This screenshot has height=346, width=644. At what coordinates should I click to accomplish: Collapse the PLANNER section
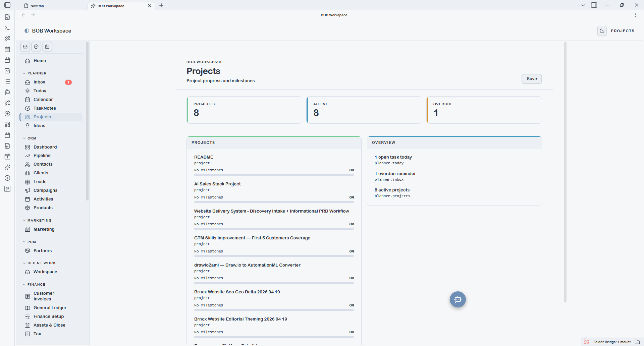point(35,73)
